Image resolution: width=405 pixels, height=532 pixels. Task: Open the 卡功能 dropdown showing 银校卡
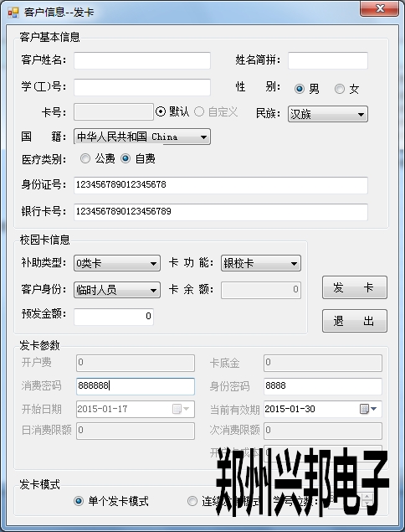pos(260,263)
